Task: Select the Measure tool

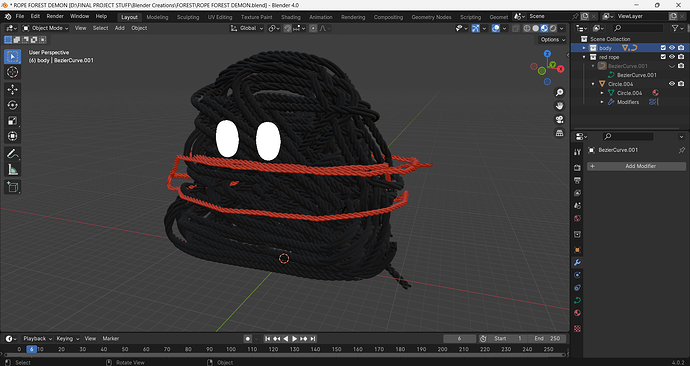Action: [x=12, y=169]
